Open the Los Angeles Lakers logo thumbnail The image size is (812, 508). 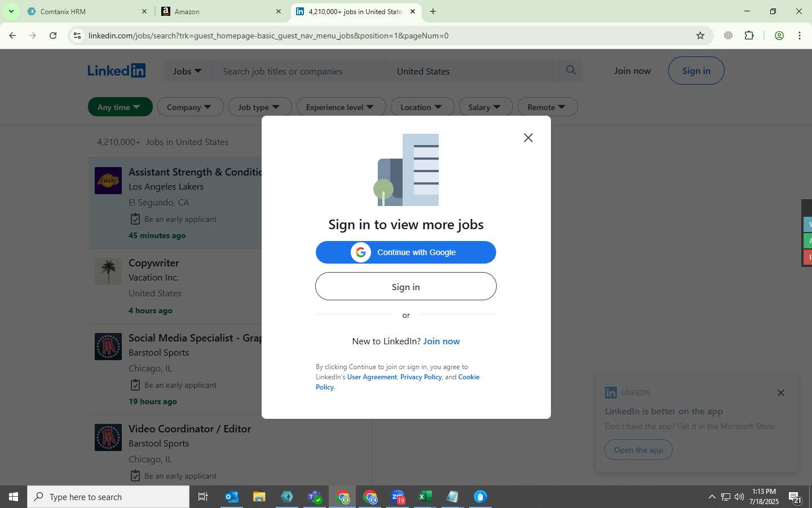click(x=108, y=181)
